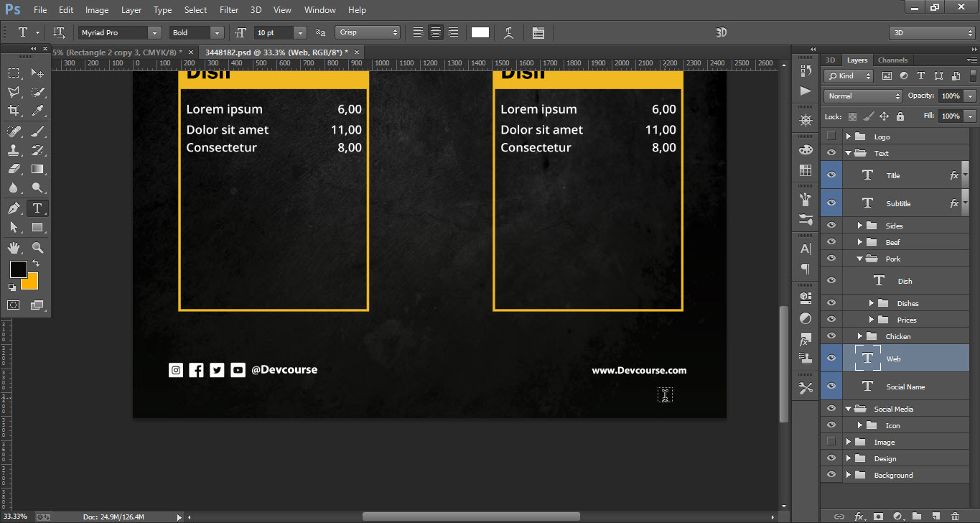Open the Character panel via its A icon

(x=805, y=249)
